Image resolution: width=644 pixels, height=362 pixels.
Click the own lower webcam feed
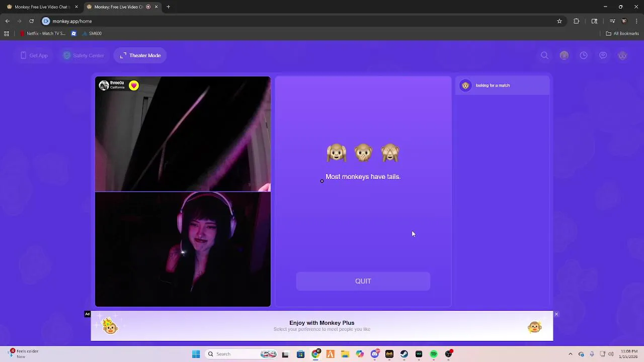[x=183, y=249]
